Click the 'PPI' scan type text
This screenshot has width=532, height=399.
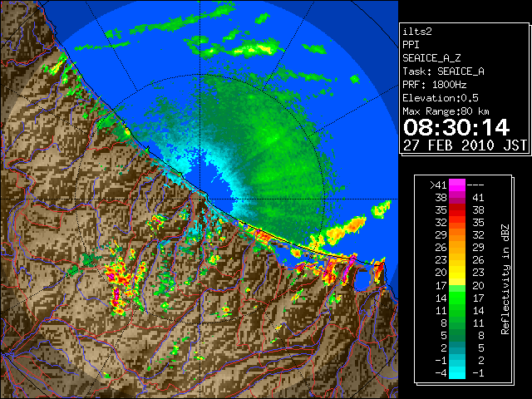tap(411, 45)
